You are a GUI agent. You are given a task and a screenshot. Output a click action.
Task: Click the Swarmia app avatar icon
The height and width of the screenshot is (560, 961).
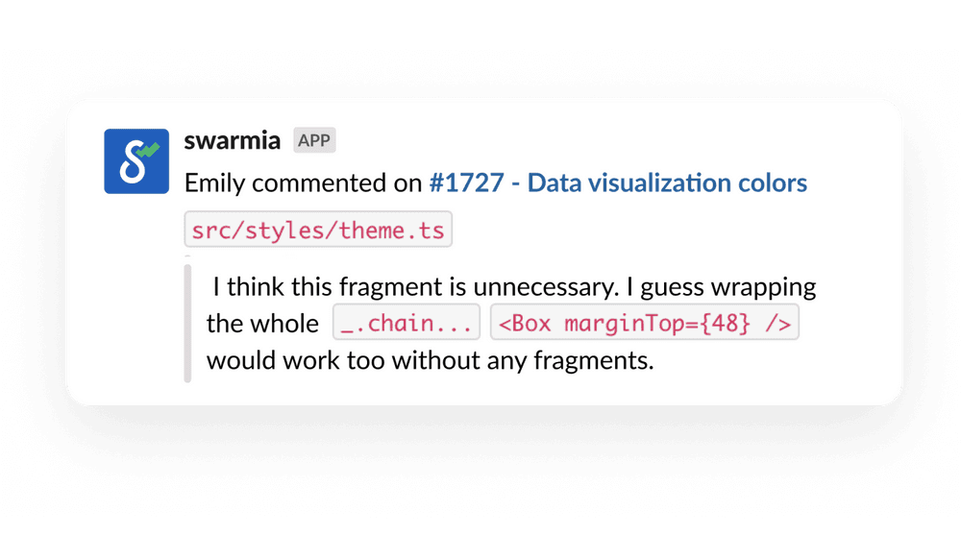136,161
